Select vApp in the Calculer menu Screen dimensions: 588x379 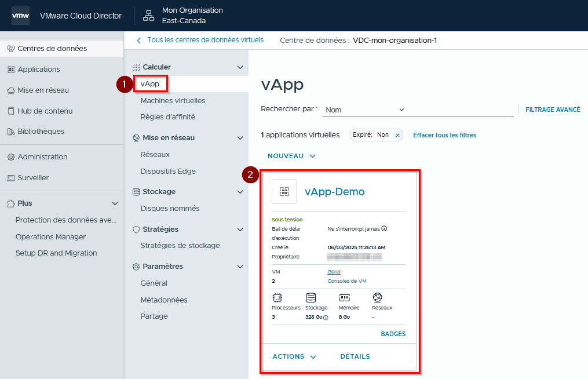coord(150,84)
